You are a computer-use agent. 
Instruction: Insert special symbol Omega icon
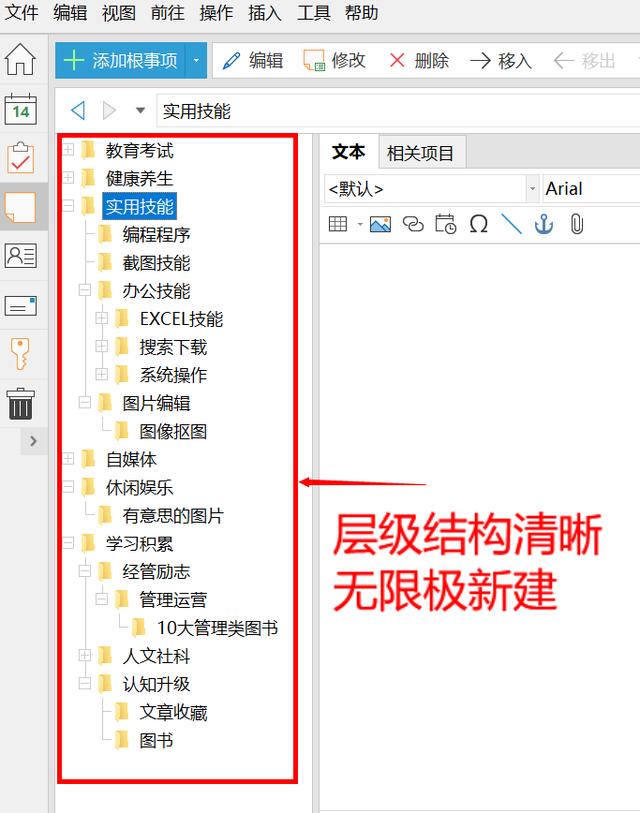[479, 224]
